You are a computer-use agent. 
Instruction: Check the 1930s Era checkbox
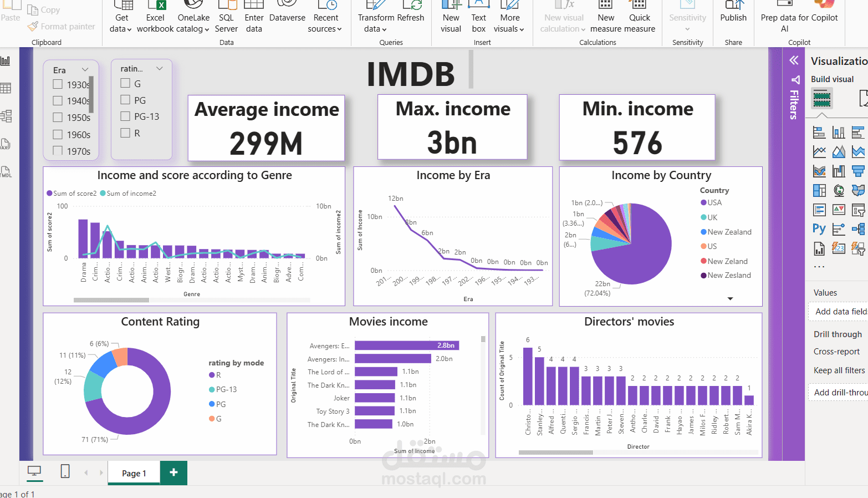pos(58,84)
